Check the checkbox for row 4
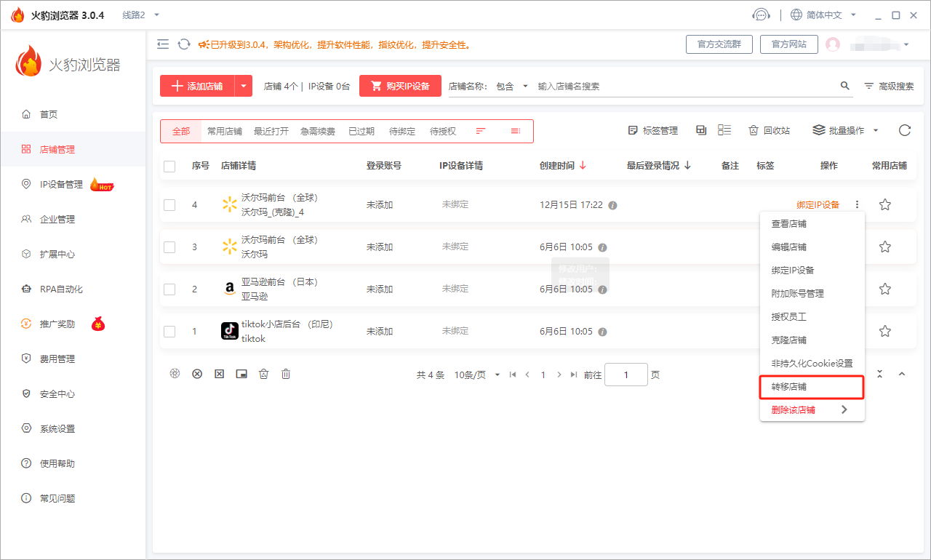 click(169, 204)
